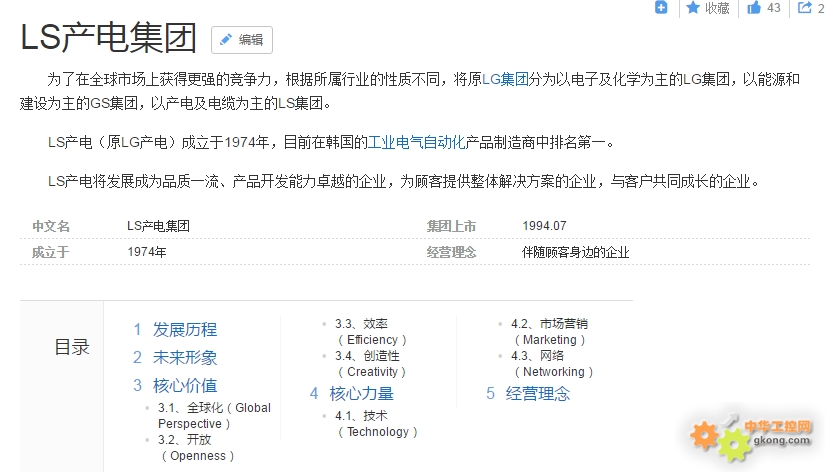Click the value 伴随顾客身边的企业
This screenshot has width=825, height=472.
tap(575, 253)
